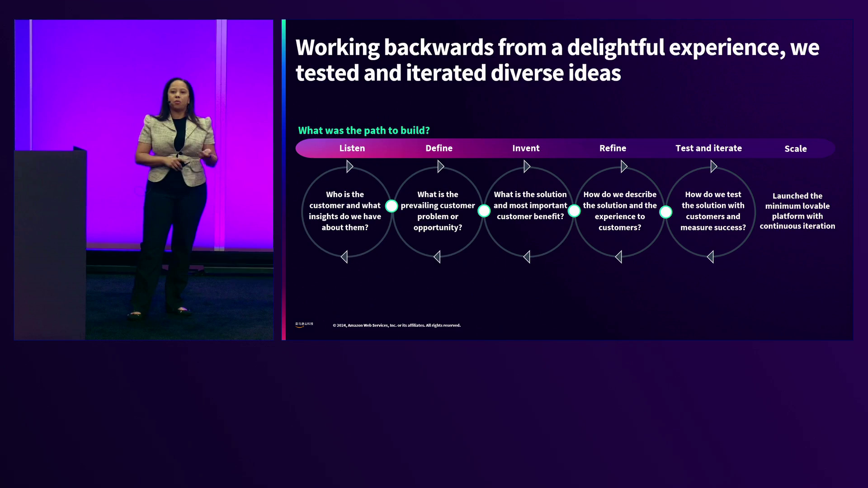Screen dimensions: 868x488
Task: Click the right-pointing arrow above the Test and iterate circle
Action: point(713,166)
